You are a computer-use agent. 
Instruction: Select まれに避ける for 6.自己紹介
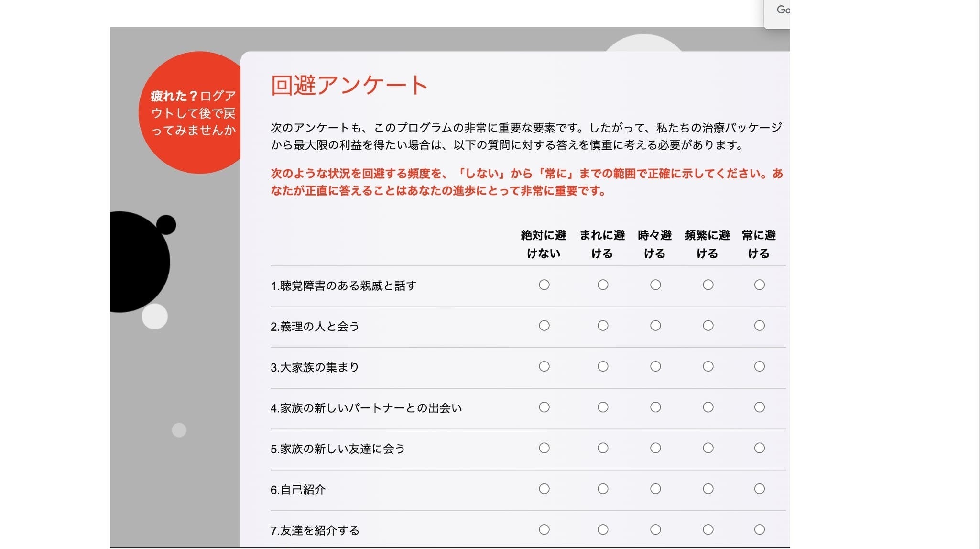click(x=603, y=489)
